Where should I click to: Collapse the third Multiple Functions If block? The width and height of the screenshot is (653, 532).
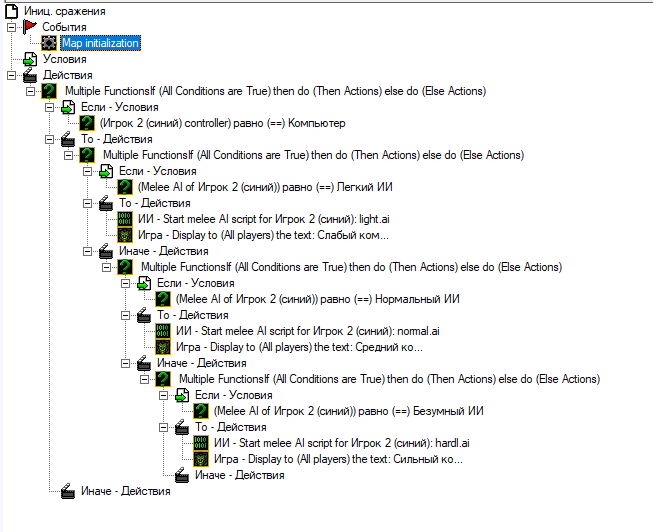[106, 267]
